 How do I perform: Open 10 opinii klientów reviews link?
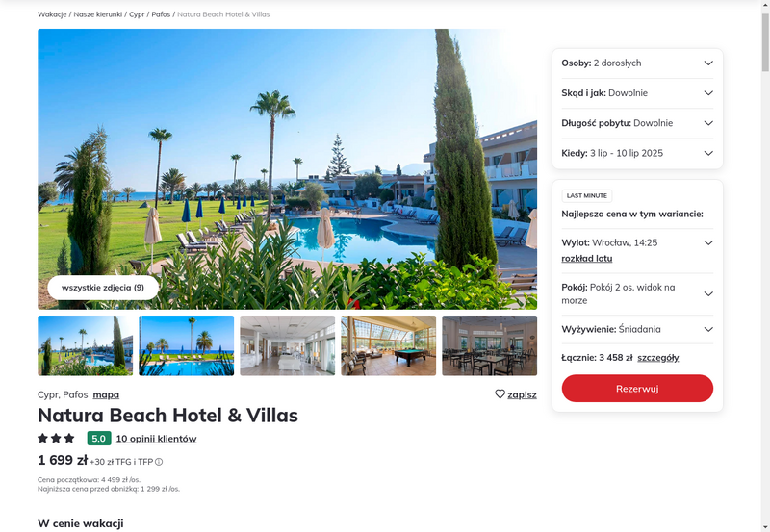pos(156,439)
